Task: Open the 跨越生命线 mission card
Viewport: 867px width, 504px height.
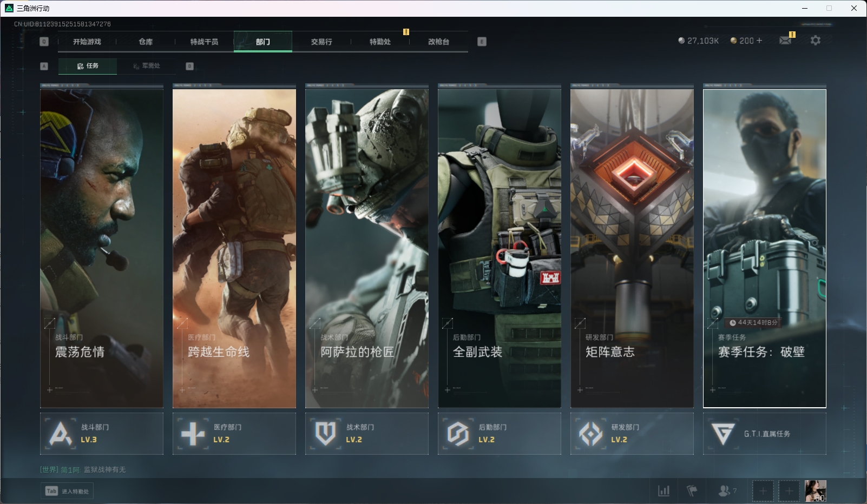Action: (234, 248)
